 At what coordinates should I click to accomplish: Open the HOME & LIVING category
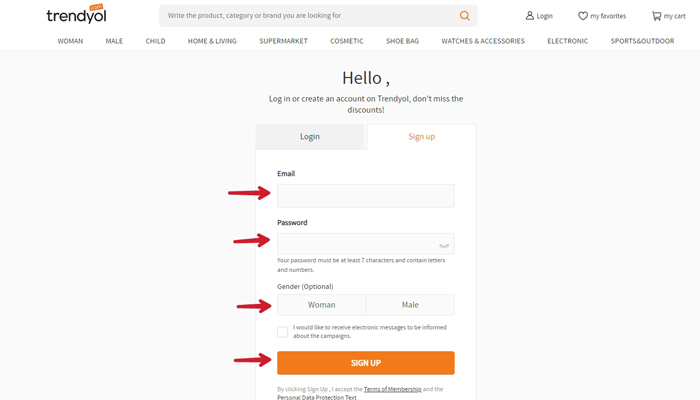212,41
